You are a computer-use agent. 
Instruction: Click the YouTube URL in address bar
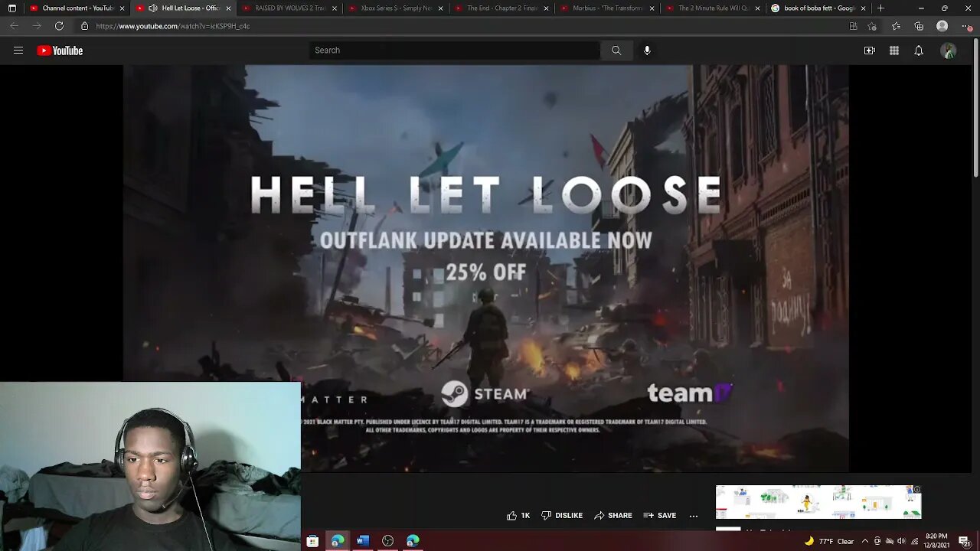tap(173, 26)
